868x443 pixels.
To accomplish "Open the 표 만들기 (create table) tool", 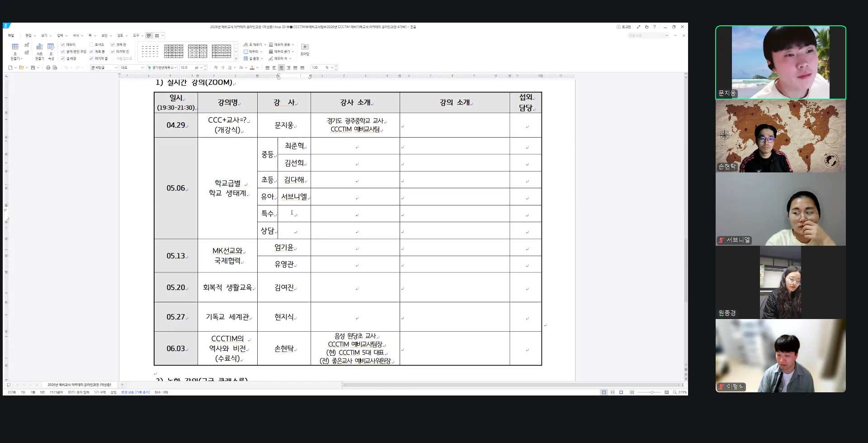I will click(15, 52).
